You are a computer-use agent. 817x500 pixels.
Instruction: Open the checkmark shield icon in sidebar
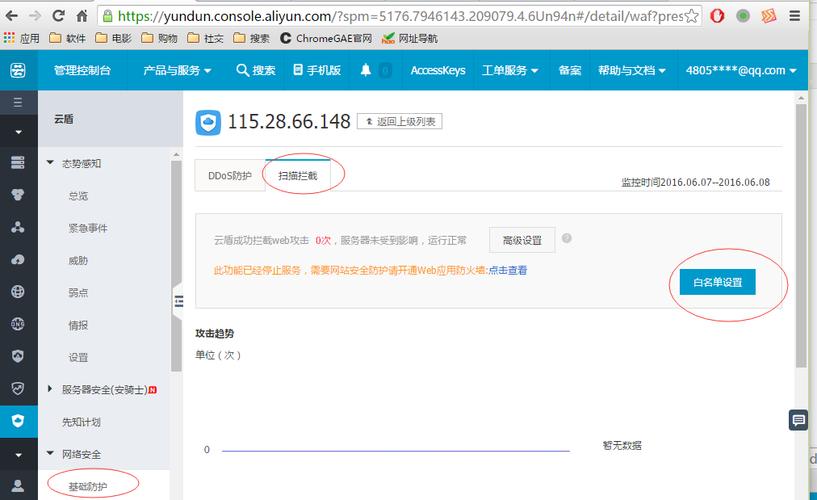click(x=18, y=389)
